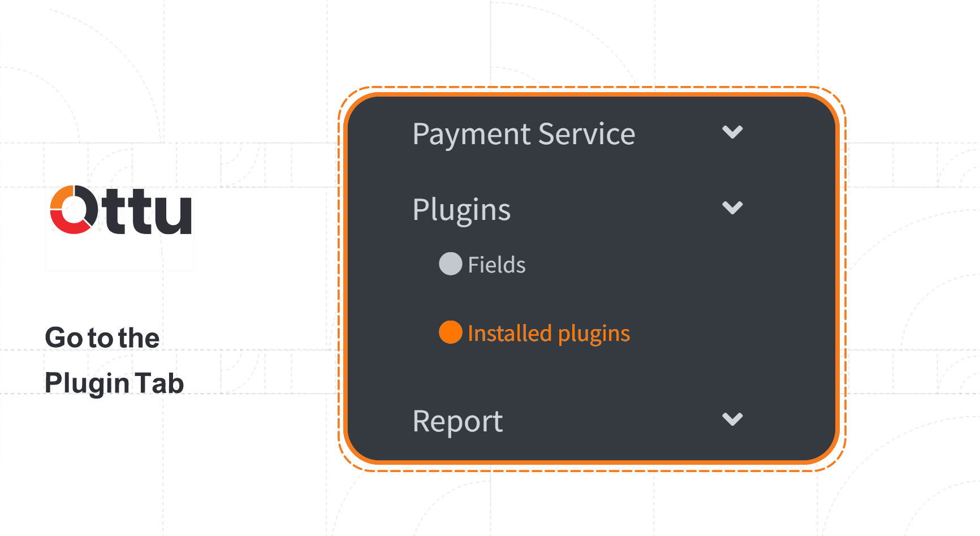Select the Plugins menu label

click(x=461, y=210)
